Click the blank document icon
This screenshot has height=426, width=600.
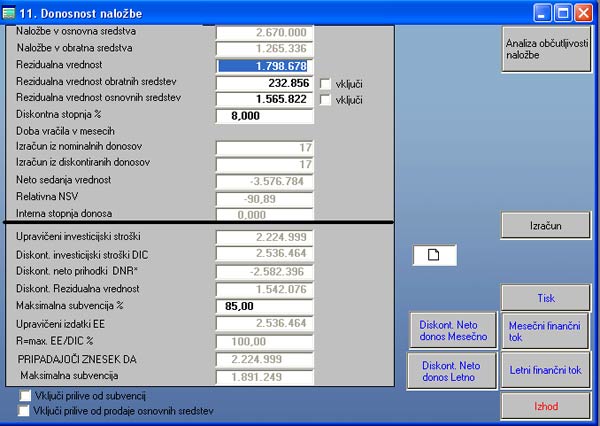pos(434,255)
